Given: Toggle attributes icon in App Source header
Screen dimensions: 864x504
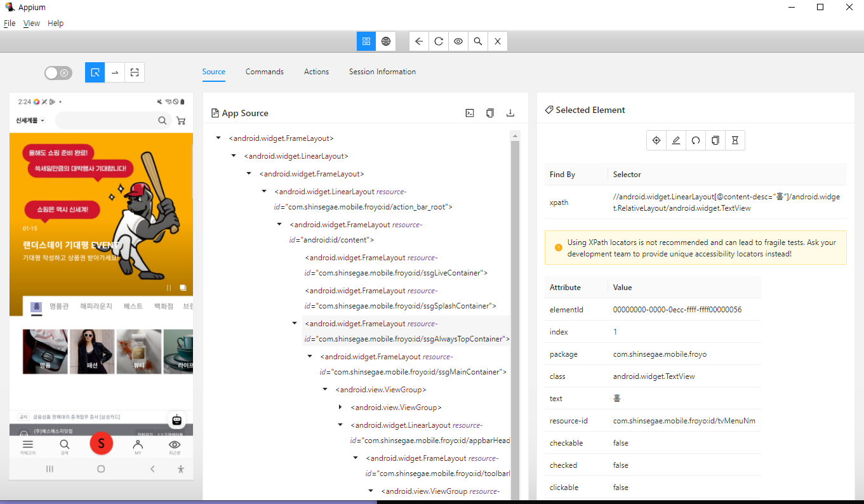Looking at the screenshot, I should [x=470, y=113].
